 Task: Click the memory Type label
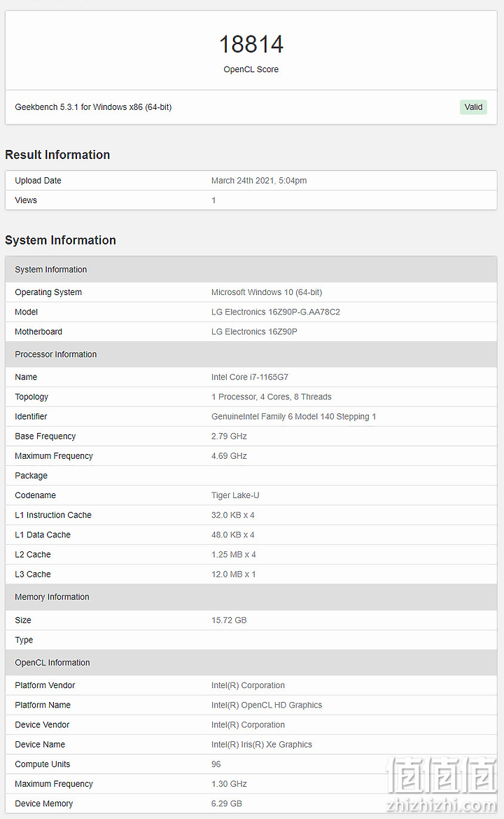click(24, 640)
